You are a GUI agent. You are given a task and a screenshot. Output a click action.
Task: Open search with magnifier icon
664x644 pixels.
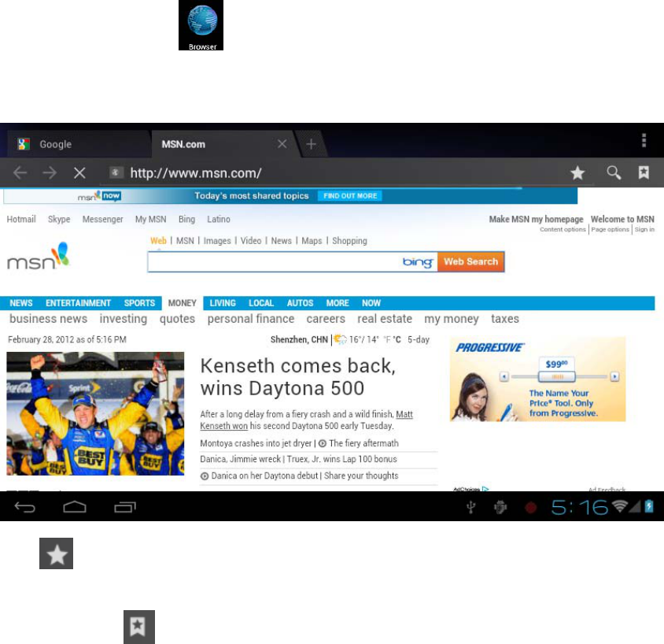(x=614, y=172)
